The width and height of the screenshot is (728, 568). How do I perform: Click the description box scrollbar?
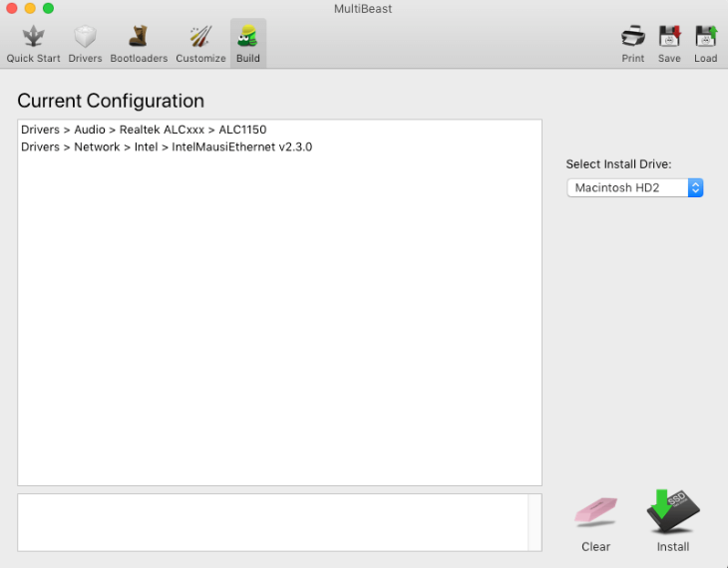click(535, 522)
